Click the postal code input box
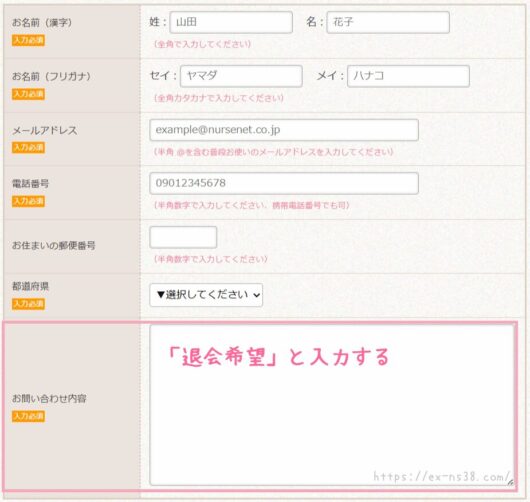The height and width of the screenshot is (502, 530). (x=183, y=237)
